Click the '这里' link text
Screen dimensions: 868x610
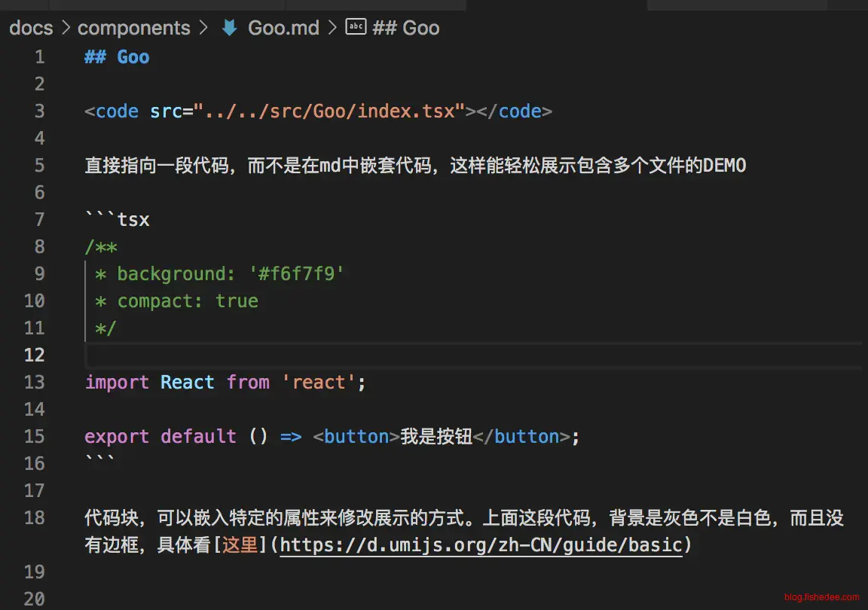click(x=240, y=544)
